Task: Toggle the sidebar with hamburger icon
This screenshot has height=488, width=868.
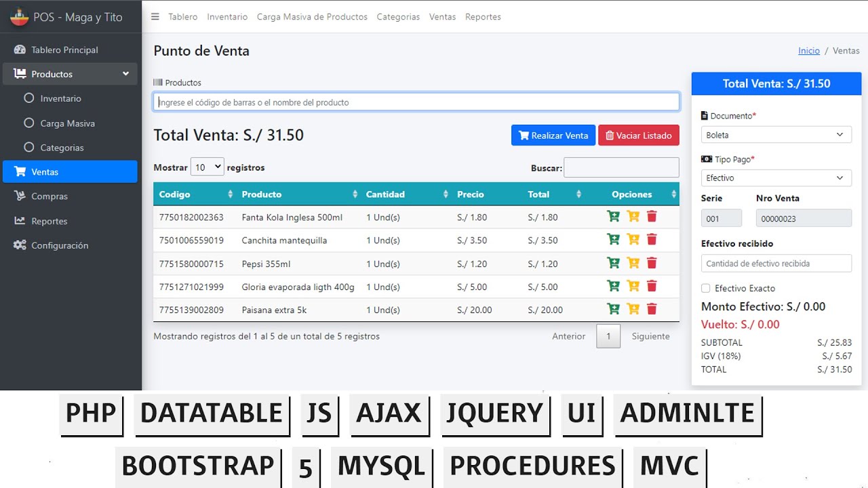Action: coord(155,17)
